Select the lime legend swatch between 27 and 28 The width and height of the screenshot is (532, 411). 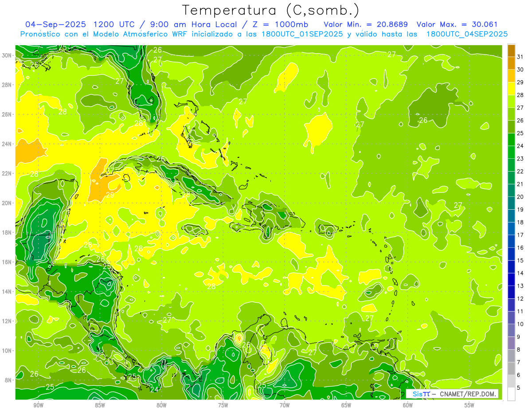511,102
